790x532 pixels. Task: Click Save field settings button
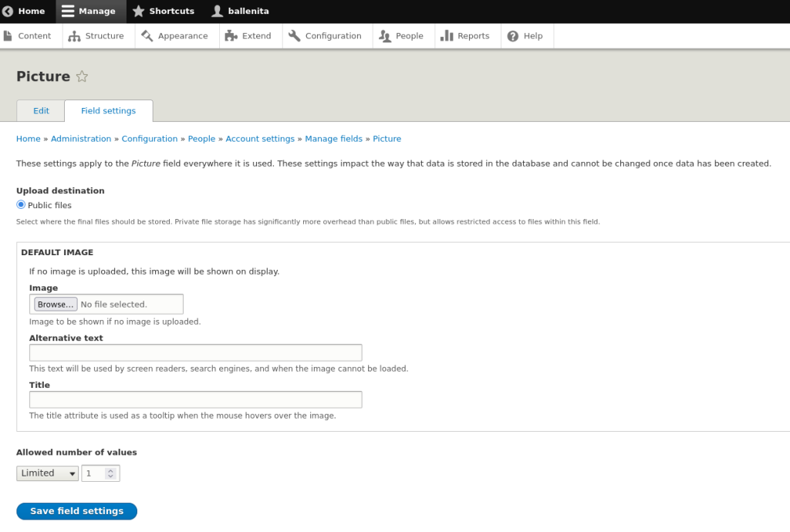click(76, 511)
